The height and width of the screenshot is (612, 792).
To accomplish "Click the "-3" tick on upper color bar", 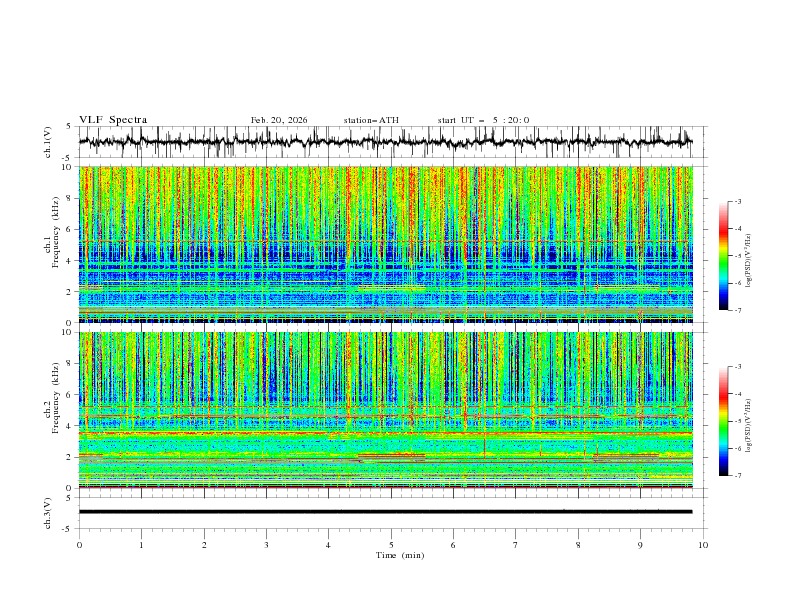I will coord(738,201).
